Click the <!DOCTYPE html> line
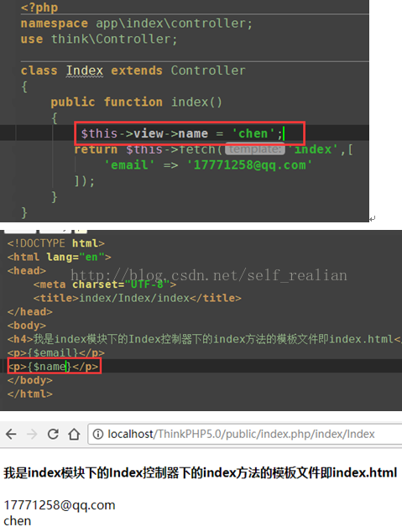The width and height of the screenshot is (402, 532). click(56, 243)
